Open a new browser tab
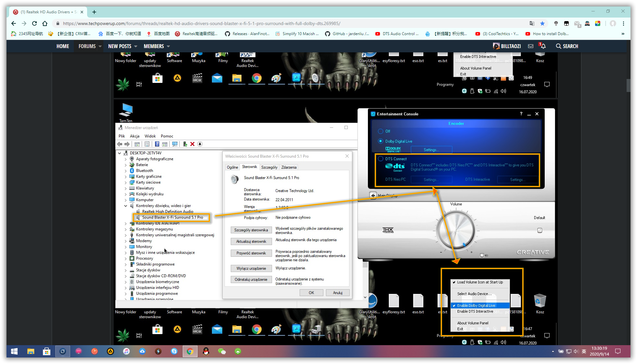637x364 pixels. [x=94, y=12]
